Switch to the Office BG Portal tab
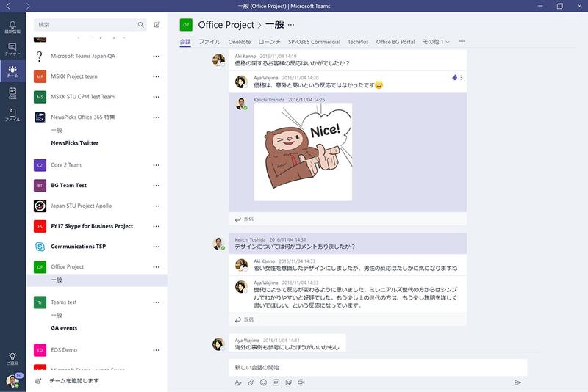The width and height of the screenshot is (588, 392). (x=395, y=42)
